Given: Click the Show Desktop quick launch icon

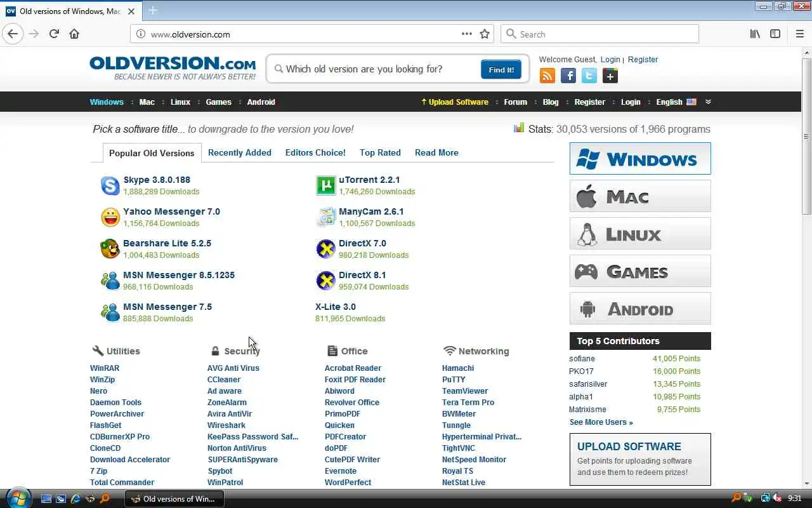Looking at the screenshot, I should click(x=46, y=499).
